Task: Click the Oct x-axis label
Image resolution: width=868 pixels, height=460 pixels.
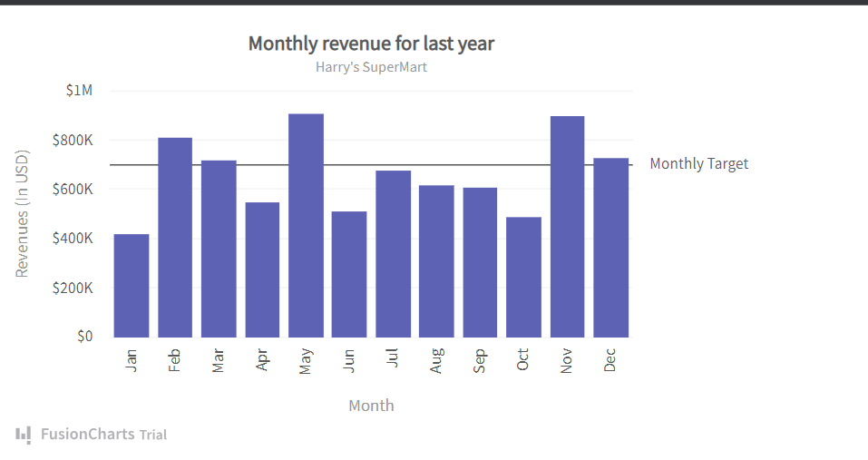Action: point(522,359)
